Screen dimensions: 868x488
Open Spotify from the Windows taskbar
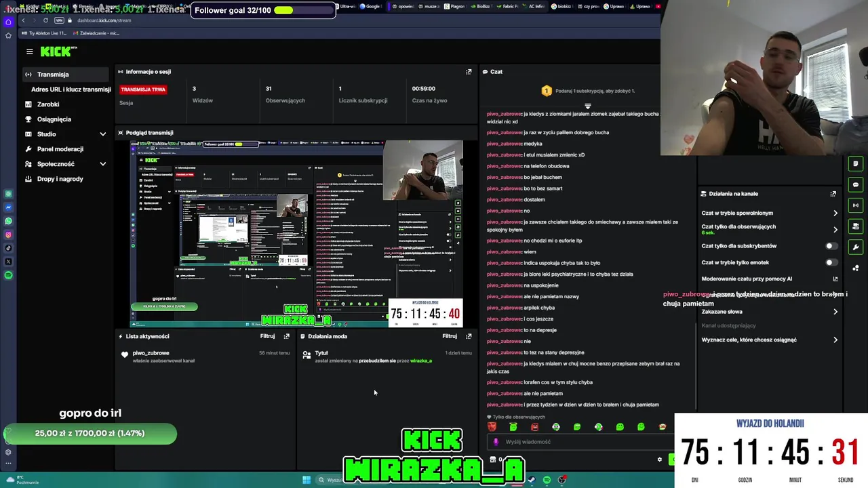(547, 480)
